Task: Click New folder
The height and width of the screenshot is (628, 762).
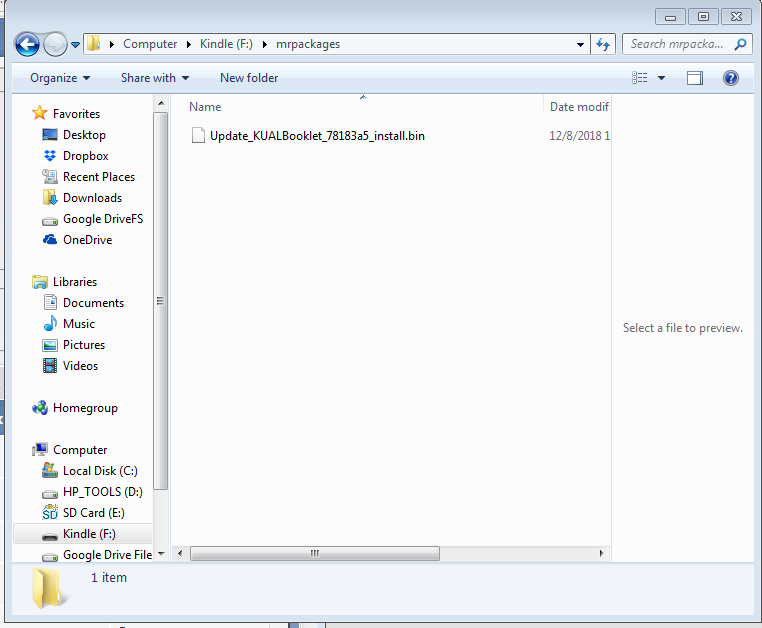Action: tap(249, 78)
